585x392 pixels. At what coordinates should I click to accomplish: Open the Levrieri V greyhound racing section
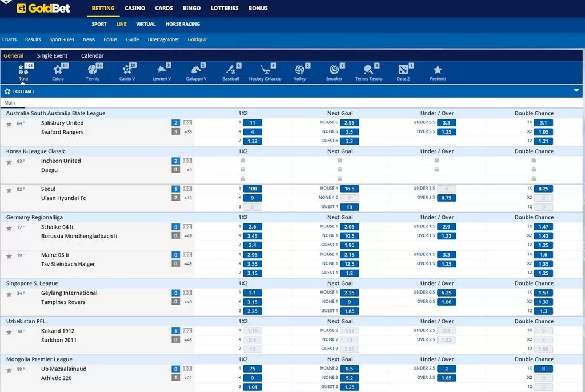[162, 70]
